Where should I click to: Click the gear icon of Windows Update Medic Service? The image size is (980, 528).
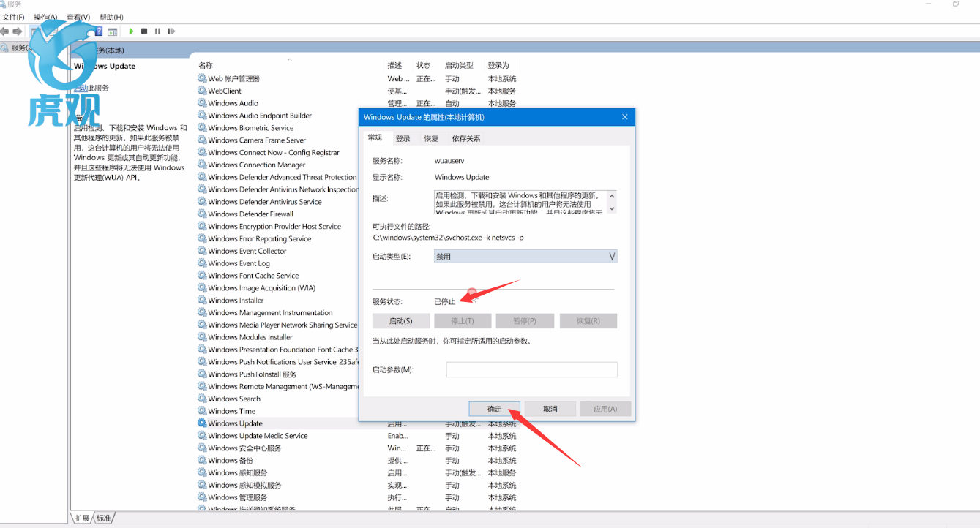point(202,436)
